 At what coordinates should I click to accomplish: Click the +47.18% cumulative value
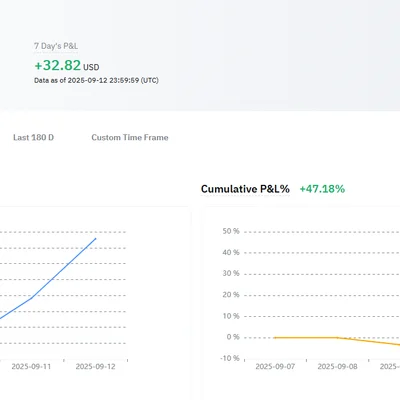[x=322, y=189]
